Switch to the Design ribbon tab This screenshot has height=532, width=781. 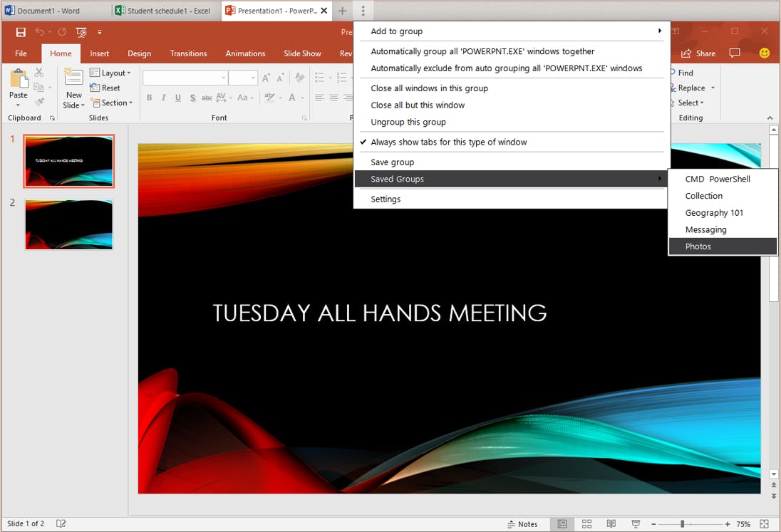pyautogui.click(x=139, y=53)
